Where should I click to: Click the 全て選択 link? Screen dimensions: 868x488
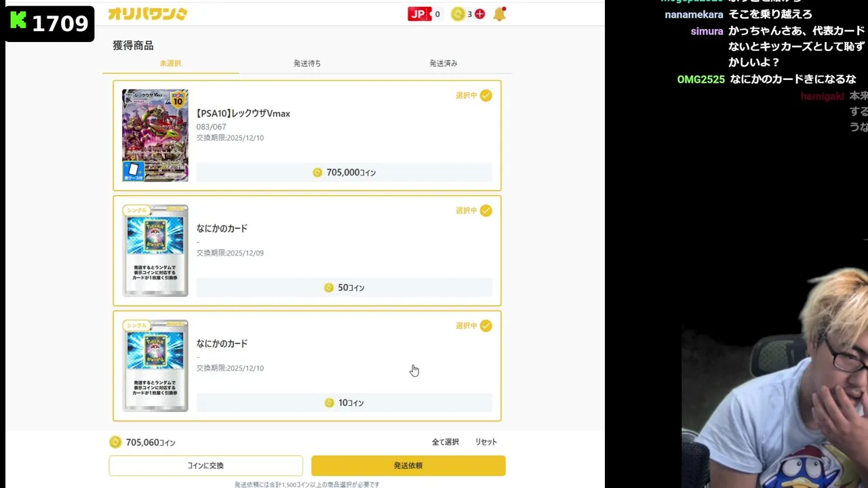pyautogui.click(x=446, y=442)
